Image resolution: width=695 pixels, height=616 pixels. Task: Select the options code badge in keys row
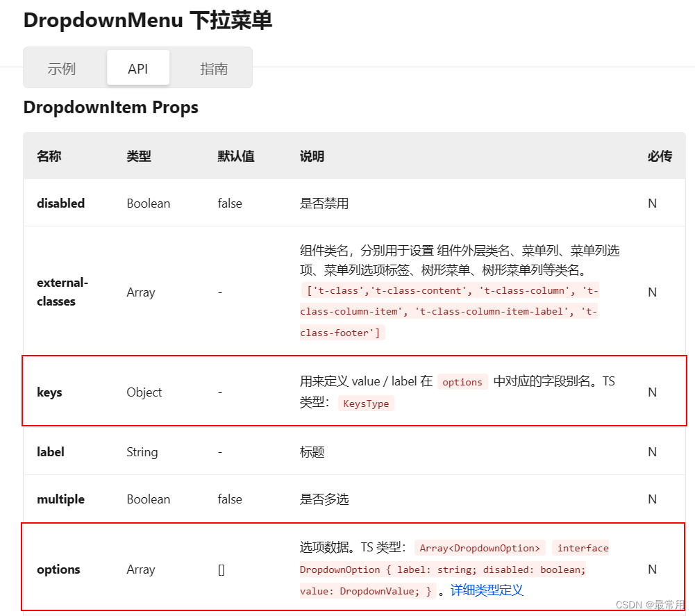point(462,381)
